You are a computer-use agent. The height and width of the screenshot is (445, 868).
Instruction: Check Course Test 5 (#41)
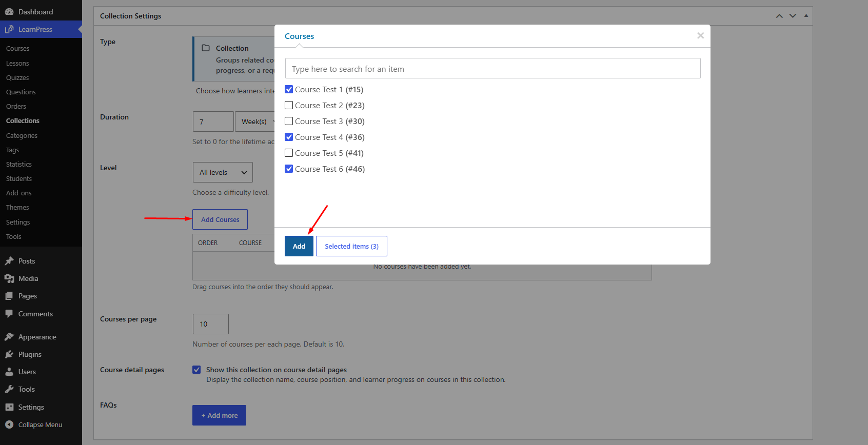click(289, 153)
